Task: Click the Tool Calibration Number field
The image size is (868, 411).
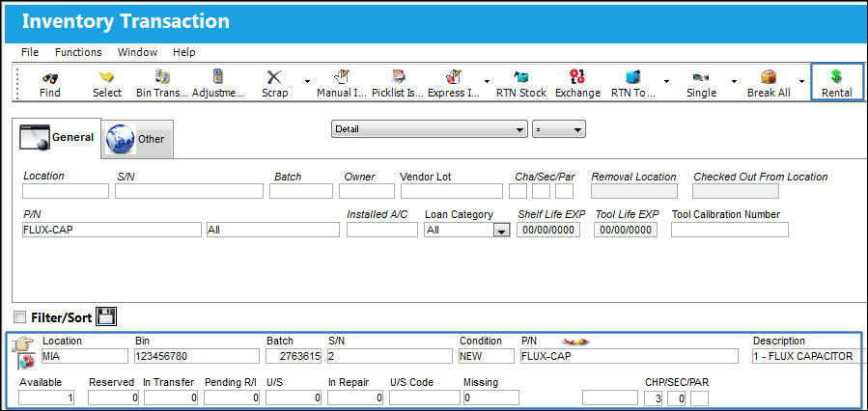Action: point(730,231)
